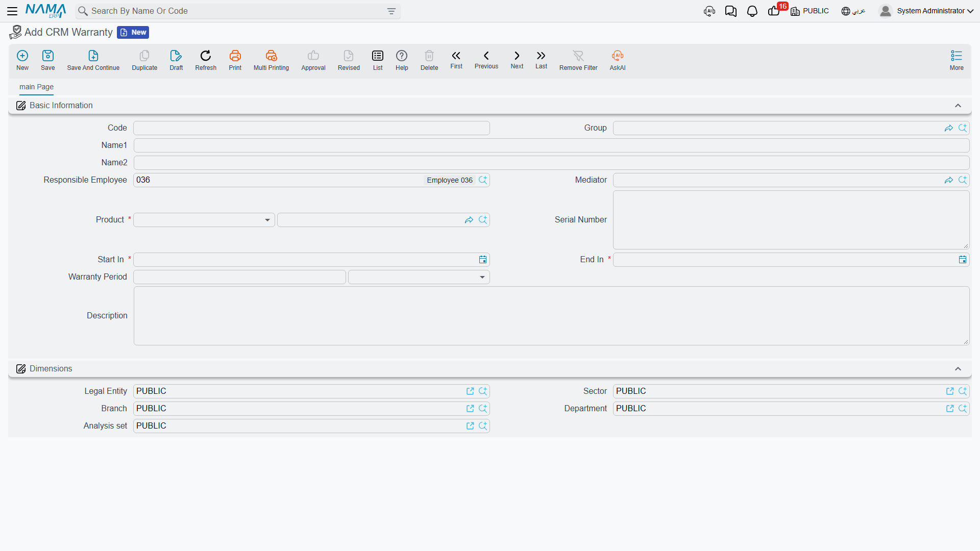The image size is (980, 551).
Task: Open Help
Action: [402, 60]
